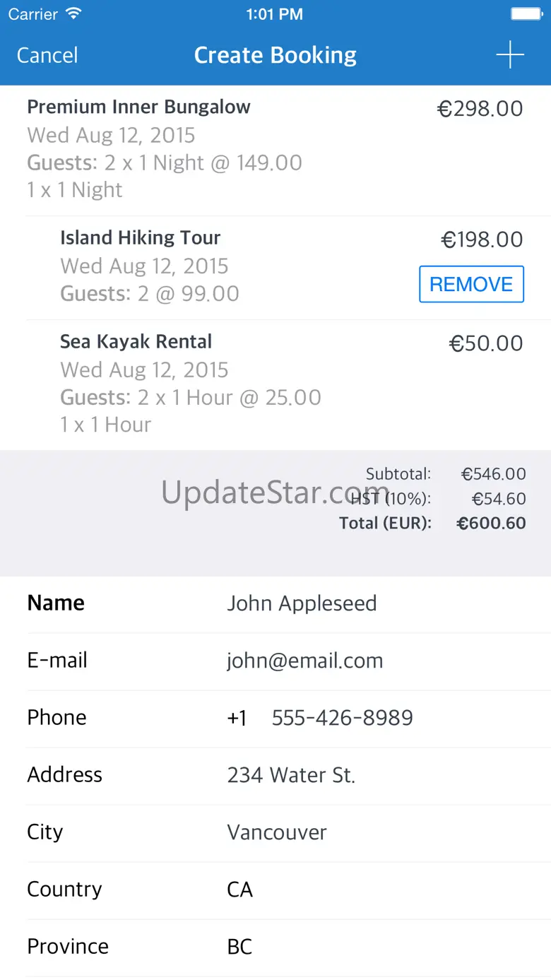Tap the battery indicator icon
Image resolution: width=551 pixels, height=980 pixels.
[525, 14]
